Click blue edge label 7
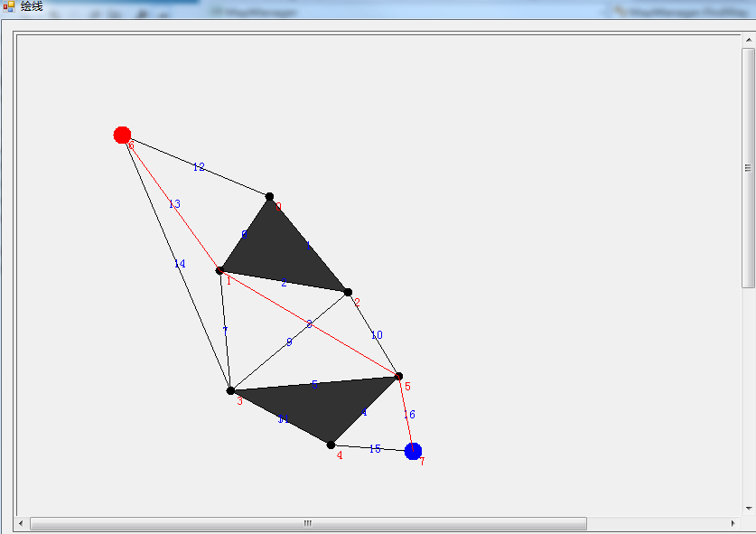Image resolution: width=756 pixels, height=534 pixels. (225, 331)
